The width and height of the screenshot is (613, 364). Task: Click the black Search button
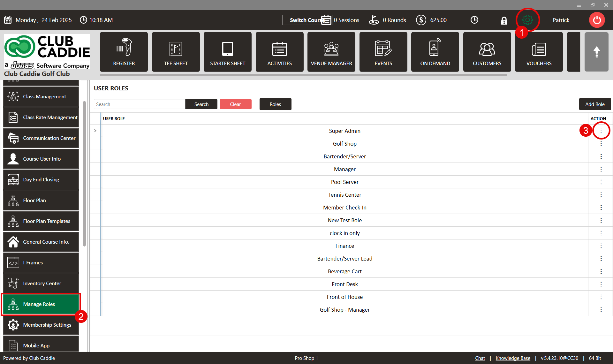click(x=201, y=104)
